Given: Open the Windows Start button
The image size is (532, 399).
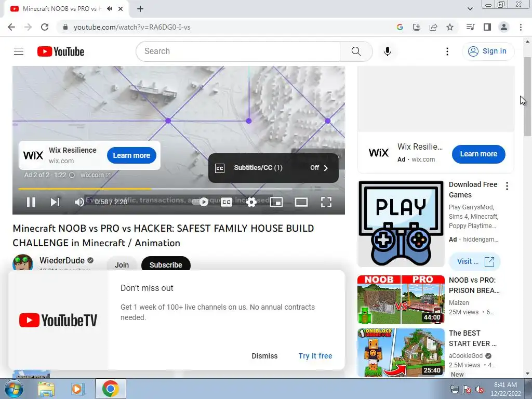Looking at the screenshot, I should [x=13, y=389].
